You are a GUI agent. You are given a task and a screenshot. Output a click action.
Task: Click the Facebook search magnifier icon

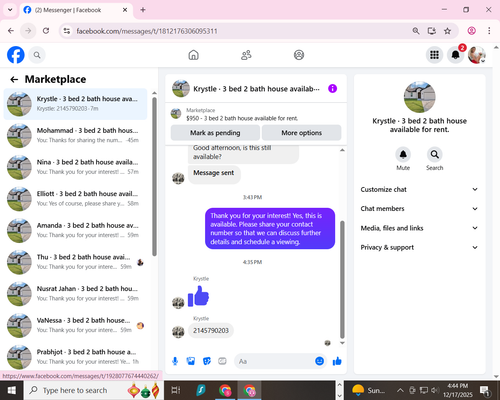click(x=37, y=55)
